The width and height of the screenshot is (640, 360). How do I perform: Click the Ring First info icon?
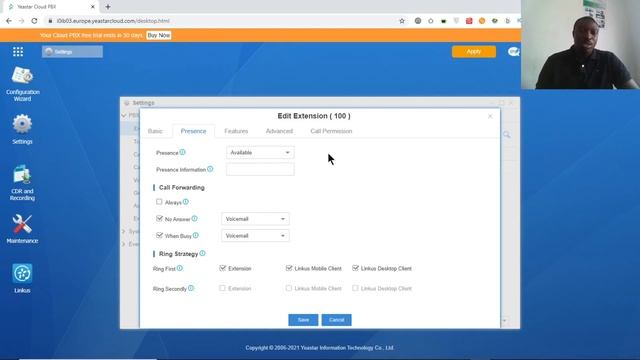coord(180,269)
